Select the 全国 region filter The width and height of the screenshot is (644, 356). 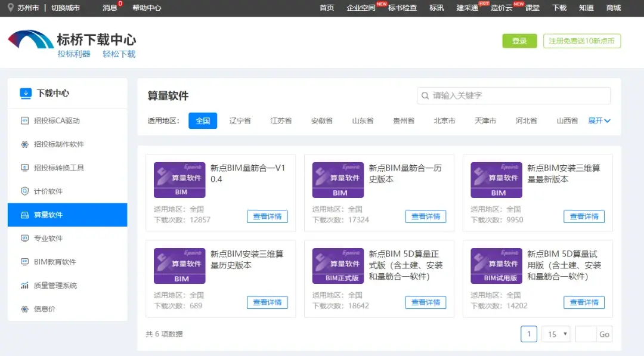click(203, 120)
